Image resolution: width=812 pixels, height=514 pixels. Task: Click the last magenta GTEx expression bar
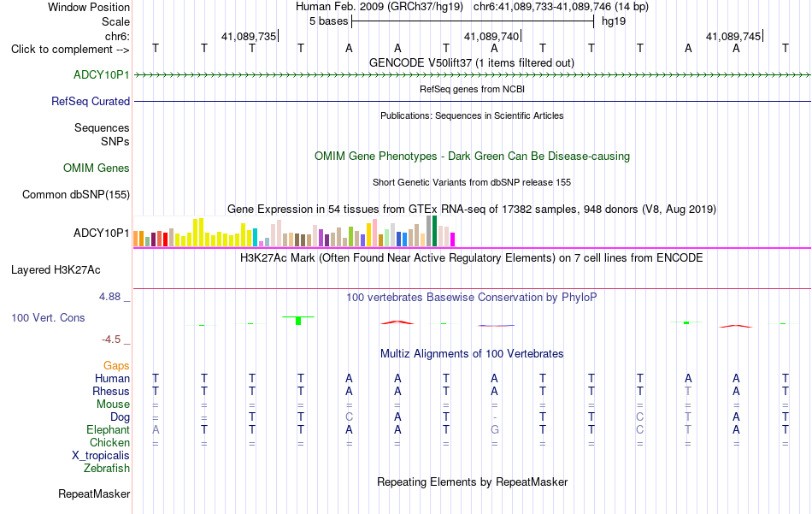point(453,239)
